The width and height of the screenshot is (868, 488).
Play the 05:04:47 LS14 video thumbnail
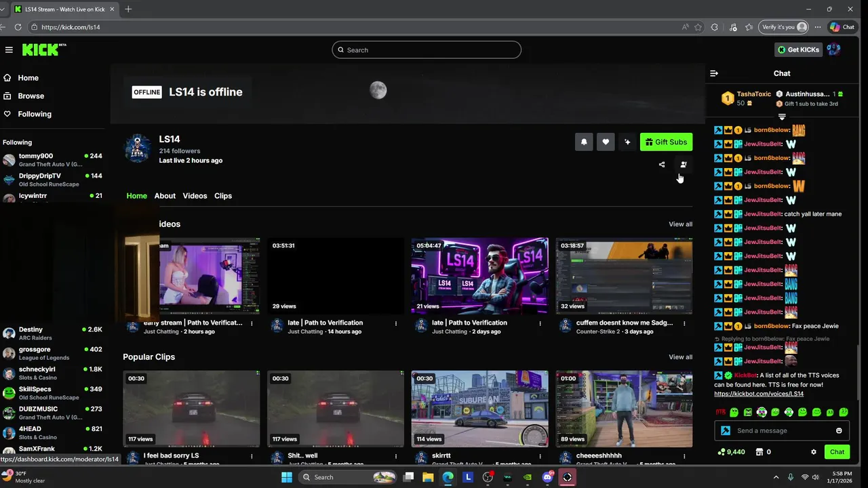pyautogui.click(x=479, y=276)
